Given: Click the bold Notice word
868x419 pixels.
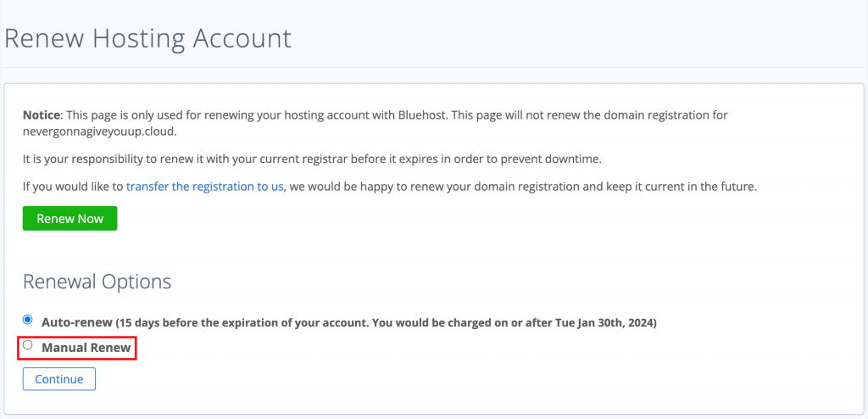Looking at the screenshot, I should (x=42, y=115).
